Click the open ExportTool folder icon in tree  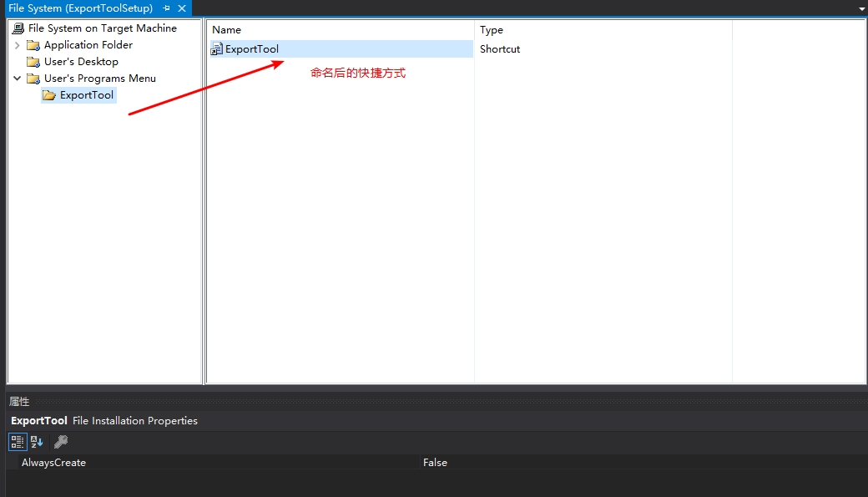[49, 95]
